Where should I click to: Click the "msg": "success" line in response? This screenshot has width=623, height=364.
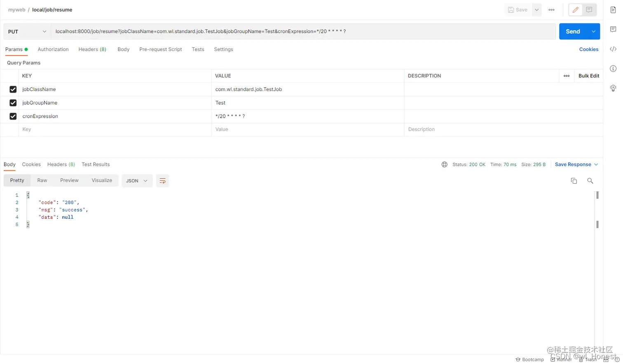(x=63, y=210)
